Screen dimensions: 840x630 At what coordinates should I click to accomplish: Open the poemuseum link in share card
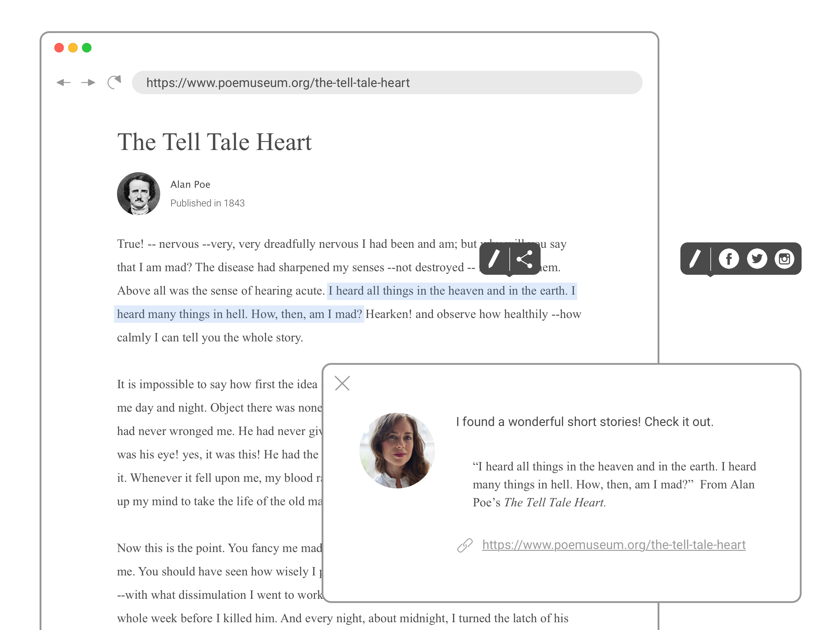click(614, 545)
